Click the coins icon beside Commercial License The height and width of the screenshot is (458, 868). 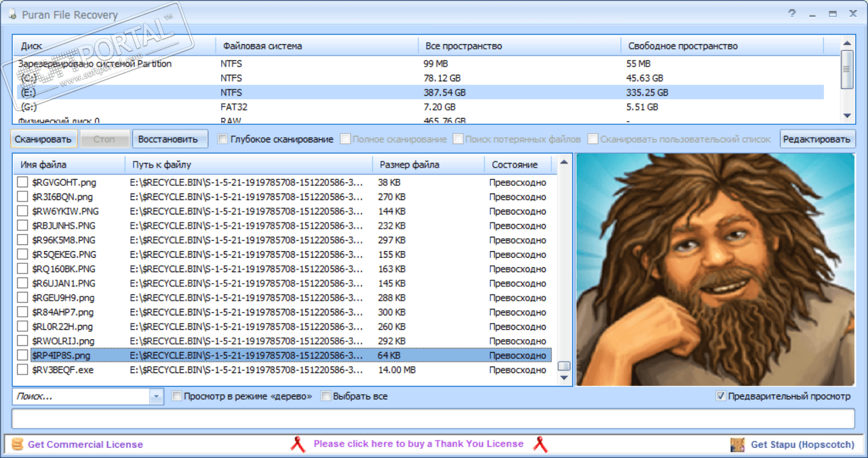[x=17, y=444]
